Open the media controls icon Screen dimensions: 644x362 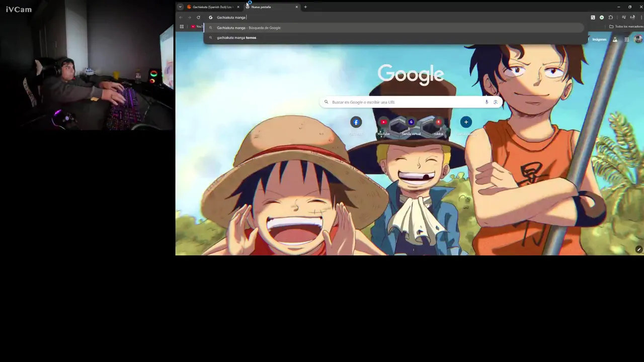pyautogui.click(x=624, y=18)
